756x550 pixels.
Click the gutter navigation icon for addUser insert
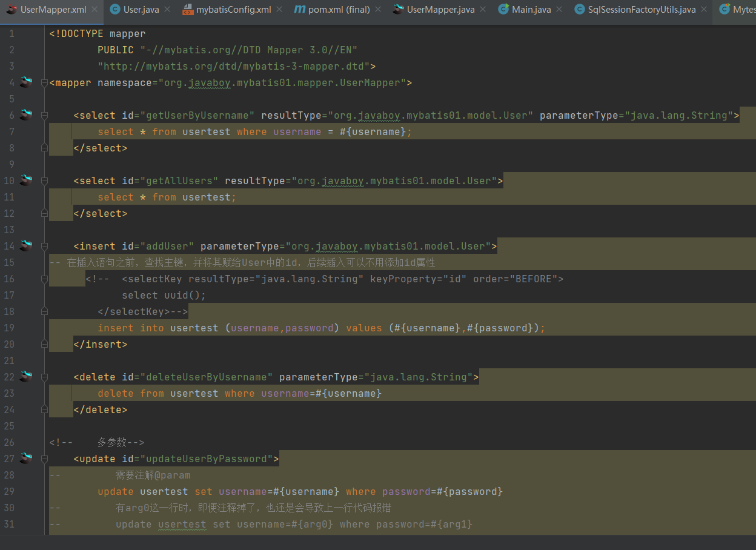pos(25,246)
